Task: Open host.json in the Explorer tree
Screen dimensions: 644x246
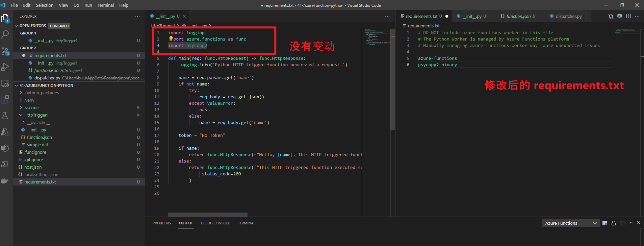Action: point(33,167)
